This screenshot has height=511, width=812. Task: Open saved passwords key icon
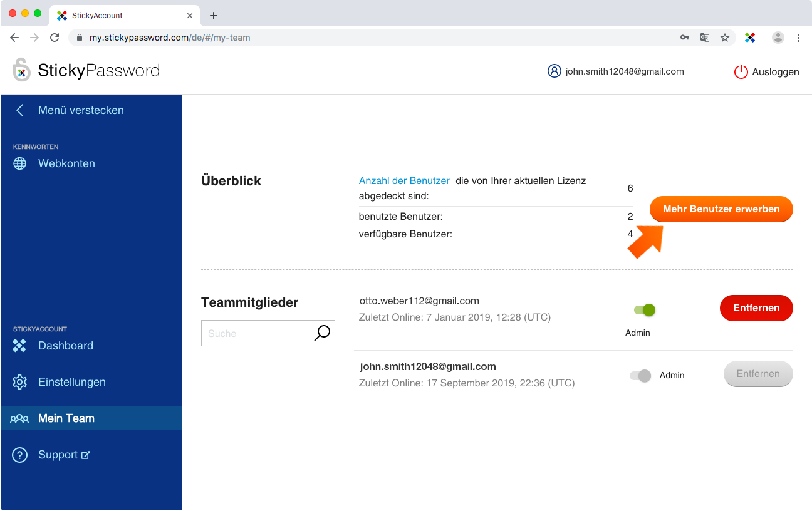tap(685, 38)
